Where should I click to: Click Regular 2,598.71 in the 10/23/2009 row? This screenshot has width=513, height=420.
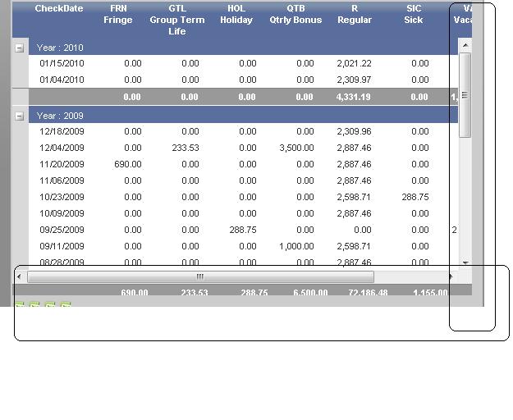pos(355,197)
